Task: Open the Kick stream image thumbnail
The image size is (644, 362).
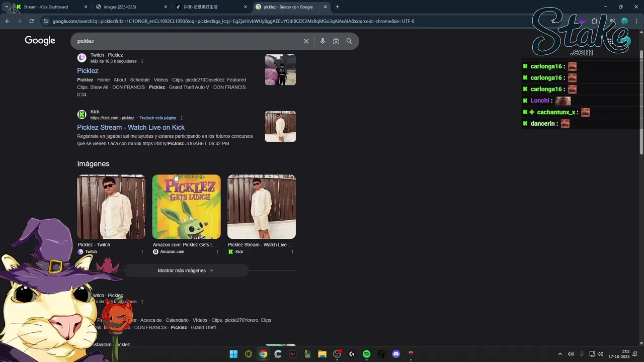Action: [262, 207]
